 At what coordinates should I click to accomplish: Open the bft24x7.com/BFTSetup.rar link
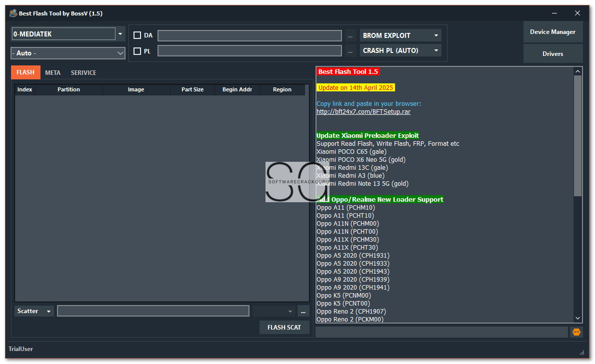pos(363,112)
